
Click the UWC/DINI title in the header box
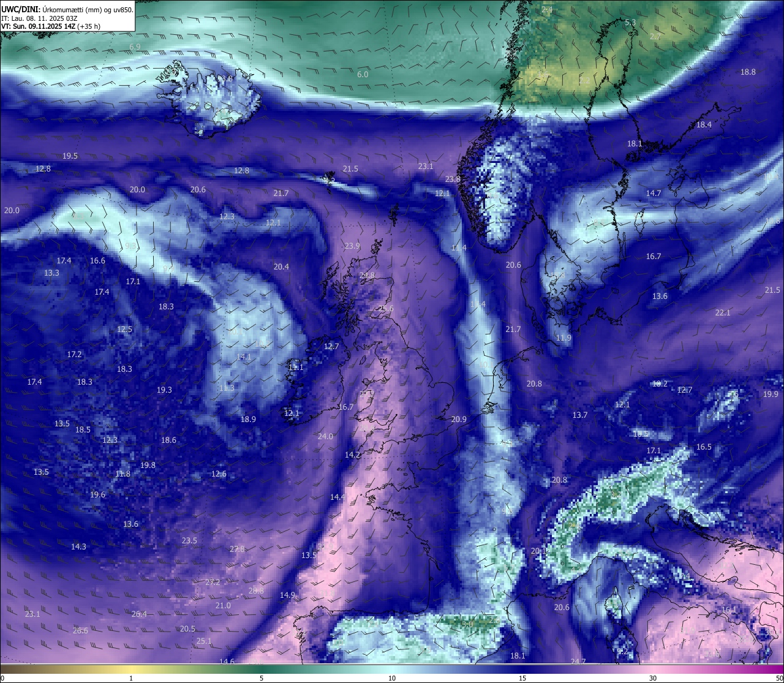point(21,10)
